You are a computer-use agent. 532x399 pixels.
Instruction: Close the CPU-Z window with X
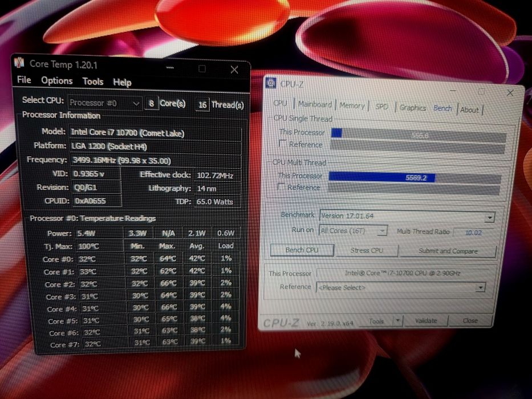(510, 92)
